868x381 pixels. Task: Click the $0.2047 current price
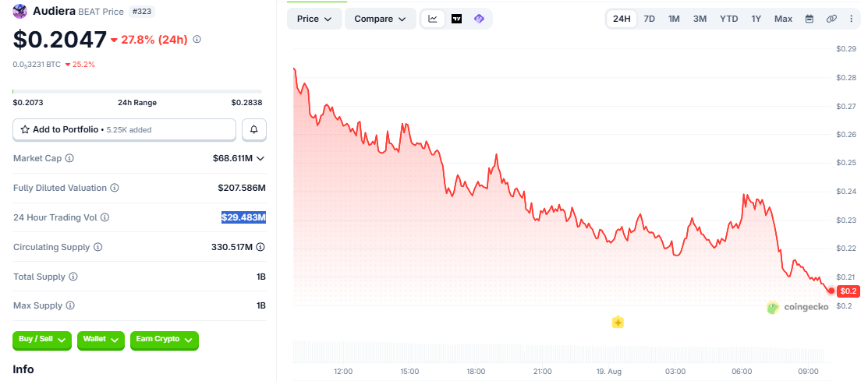(x=60, y=40)
